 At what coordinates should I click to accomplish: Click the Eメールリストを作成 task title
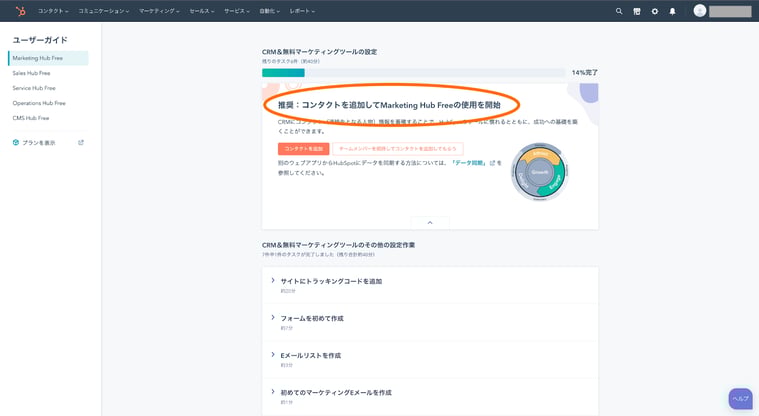tap(310, 355)
